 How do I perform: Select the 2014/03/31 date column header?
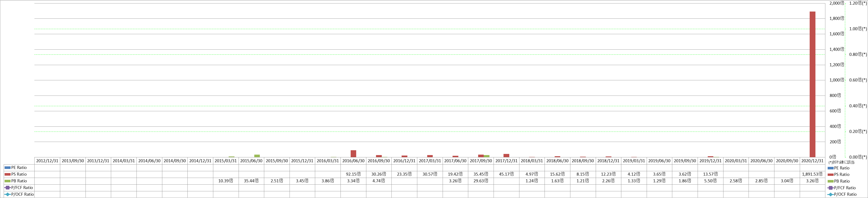[x=124, y=161]
